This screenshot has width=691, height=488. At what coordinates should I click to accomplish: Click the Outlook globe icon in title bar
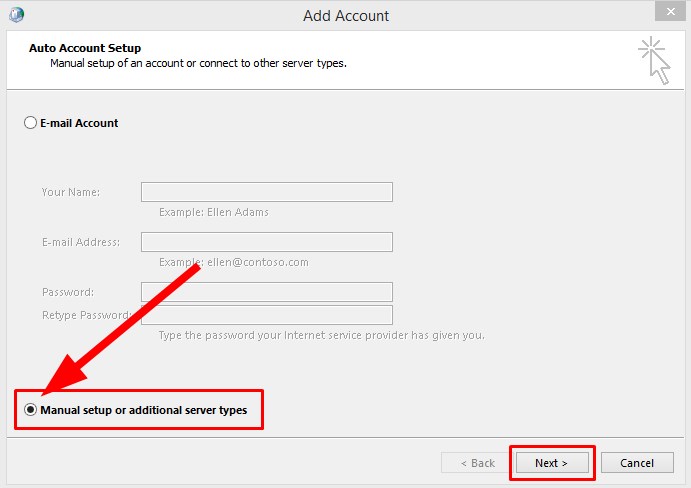tap(16, 15)
